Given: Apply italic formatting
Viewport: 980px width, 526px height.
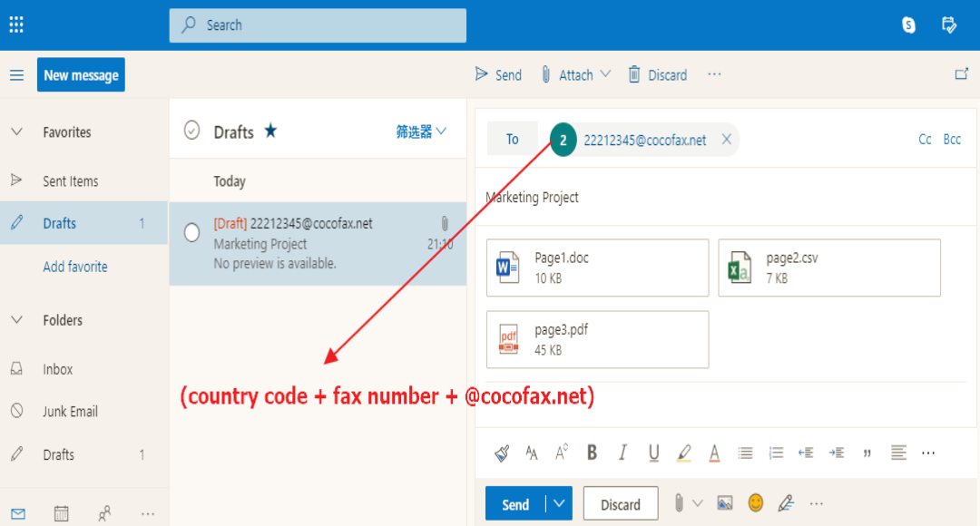Looking at the screenshot, I should (x=622, y=453).
